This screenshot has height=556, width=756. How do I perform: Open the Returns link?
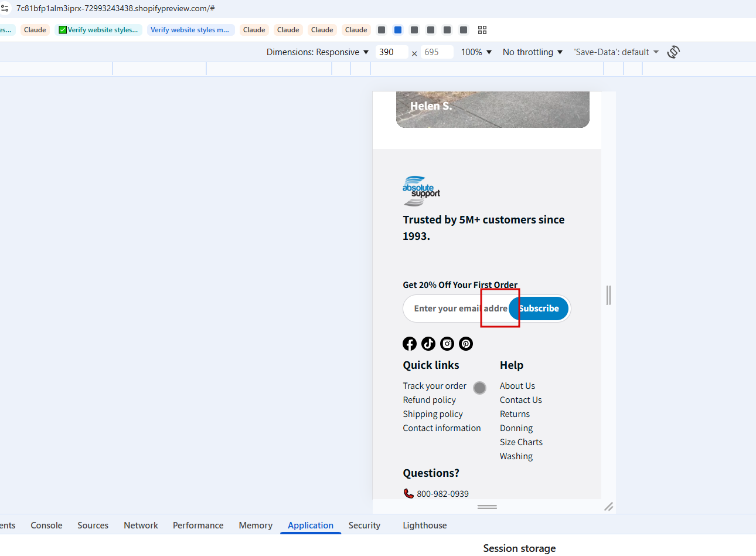point(515,414)
